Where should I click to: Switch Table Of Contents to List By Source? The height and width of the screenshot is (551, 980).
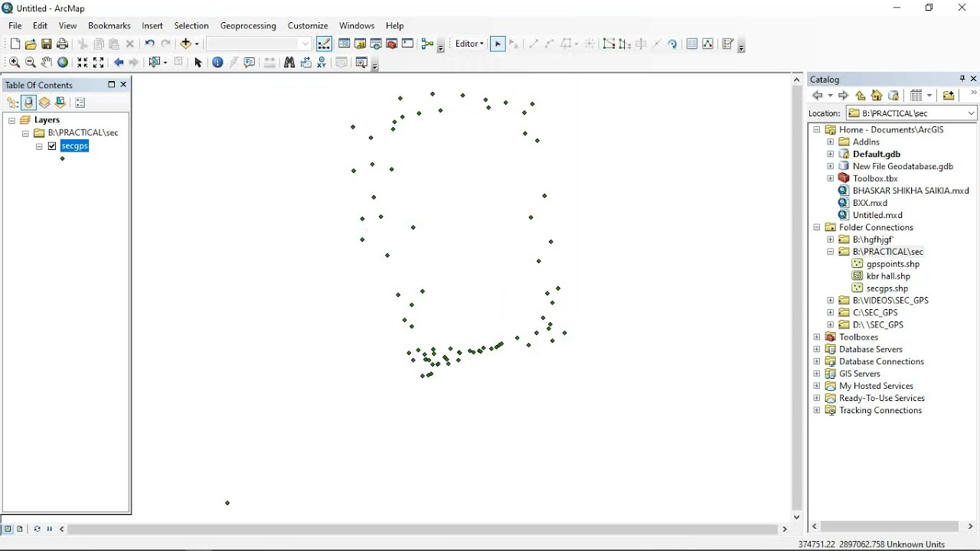point(28,103)
